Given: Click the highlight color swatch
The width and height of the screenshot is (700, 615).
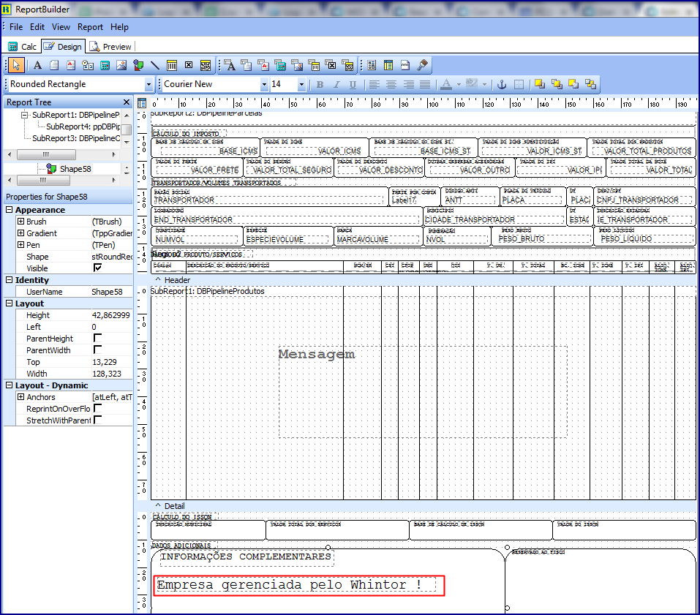Looking at the screenshot, I should [472, 84].
